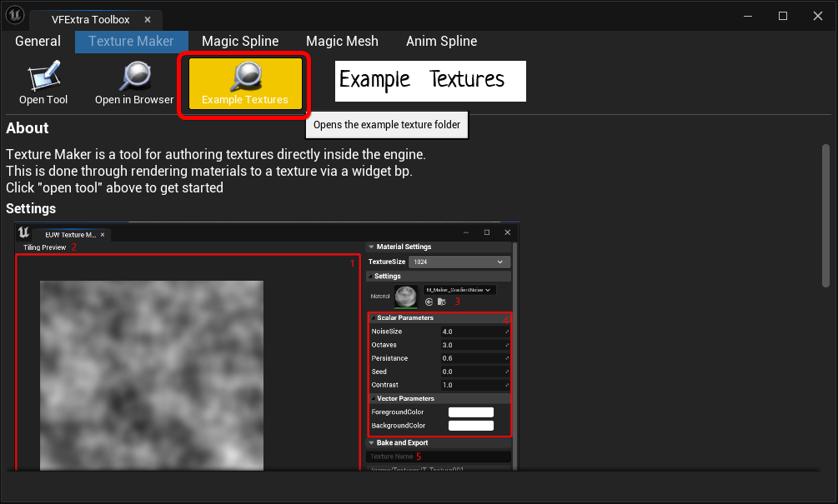Image resolution: width=838 pixels, height=504 pixels.
Task: Click the Persistence value field 0.6
Action: click(x=474, y=358)
